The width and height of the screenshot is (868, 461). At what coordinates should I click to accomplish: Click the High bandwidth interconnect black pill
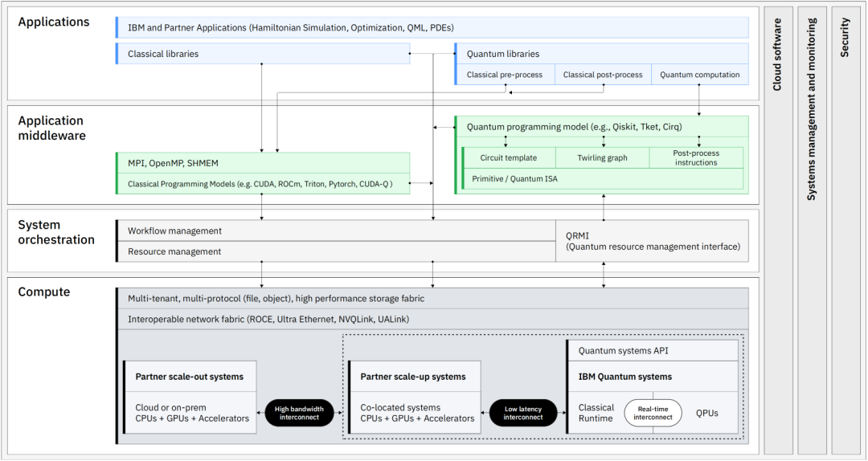click(x=299, y=413)
